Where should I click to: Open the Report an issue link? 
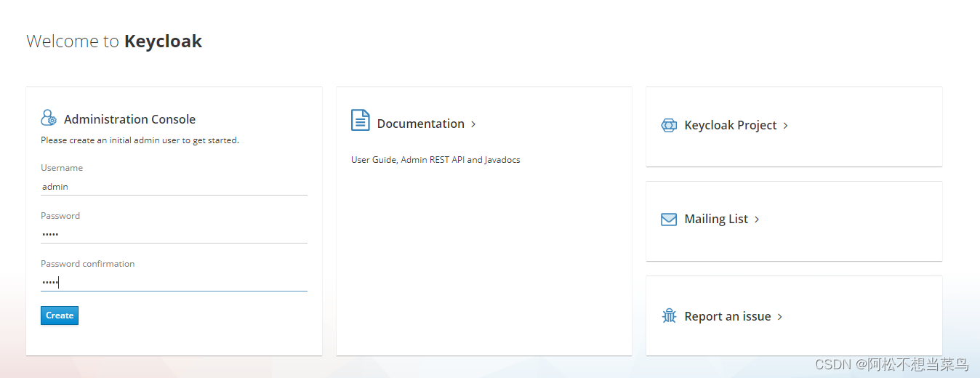pyautogui.click(x=728, y=316)
